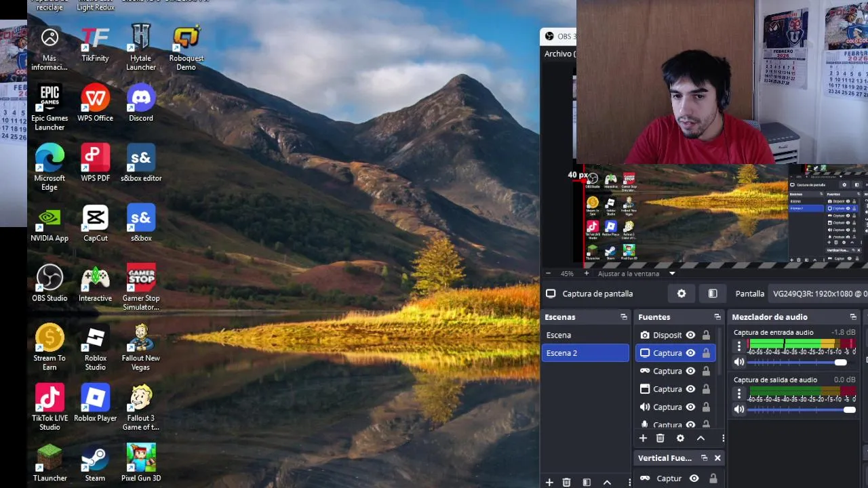Toggle lock on Disposit camera source
The image size is (868, 488).
click(x=706, y=335)
